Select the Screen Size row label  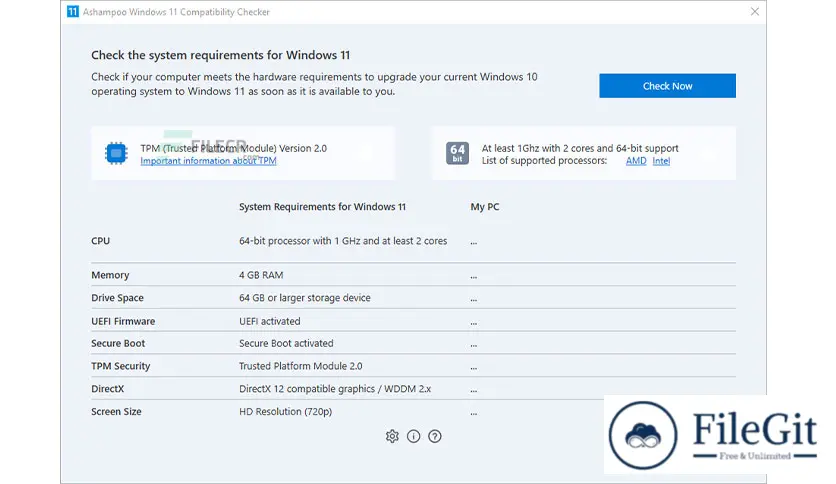[x=116, y=412]
